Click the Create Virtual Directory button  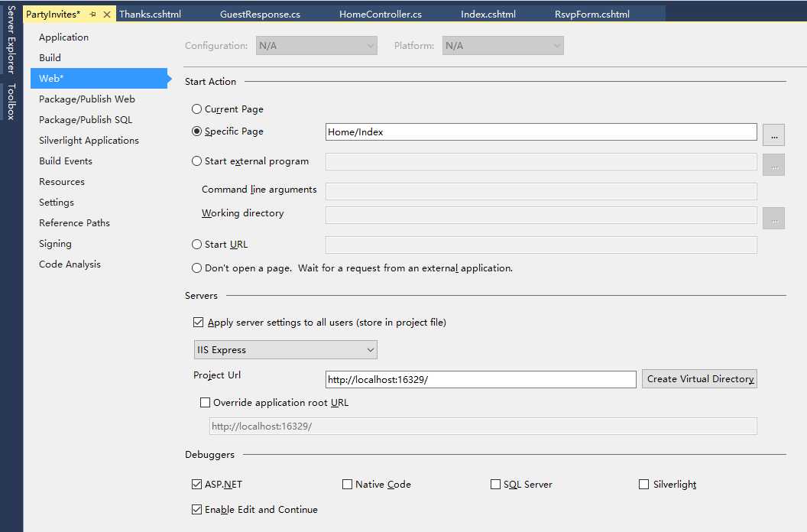point(699,379)
